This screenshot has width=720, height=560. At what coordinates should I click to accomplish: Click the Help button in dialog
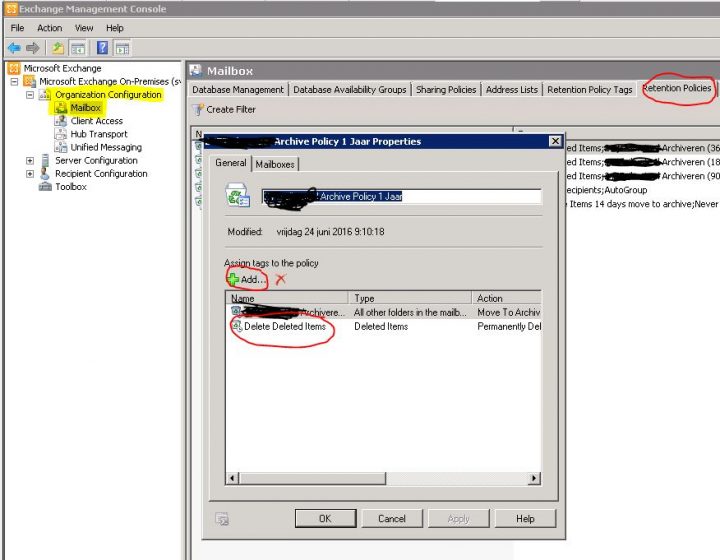tap(525, 519)
